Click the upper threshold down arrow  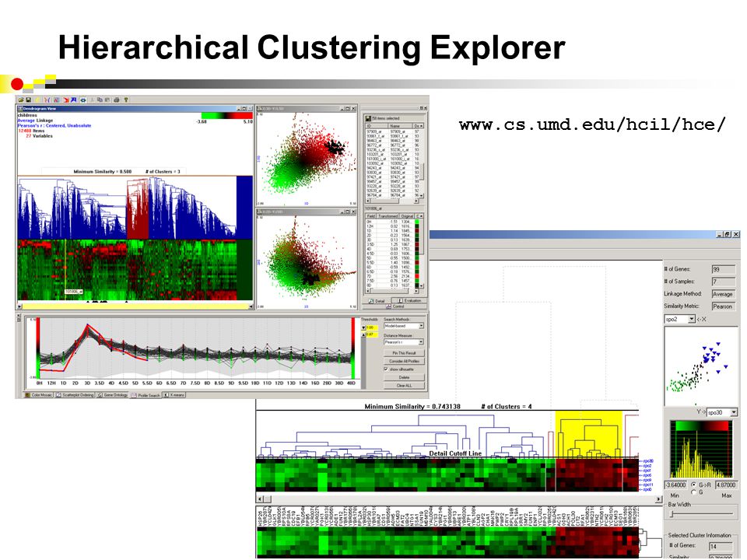[x=363, y=327]
